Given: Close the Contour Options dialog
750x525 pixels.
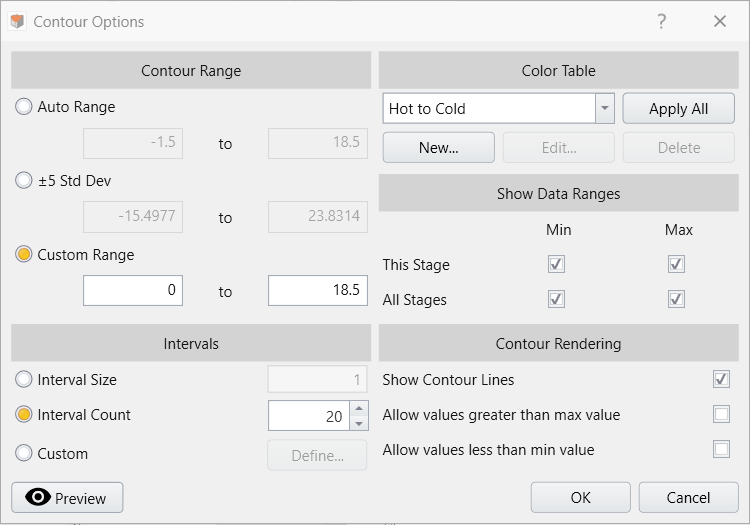Looking at the screenshot, I should pyautogui.click(x=720, y=21).
